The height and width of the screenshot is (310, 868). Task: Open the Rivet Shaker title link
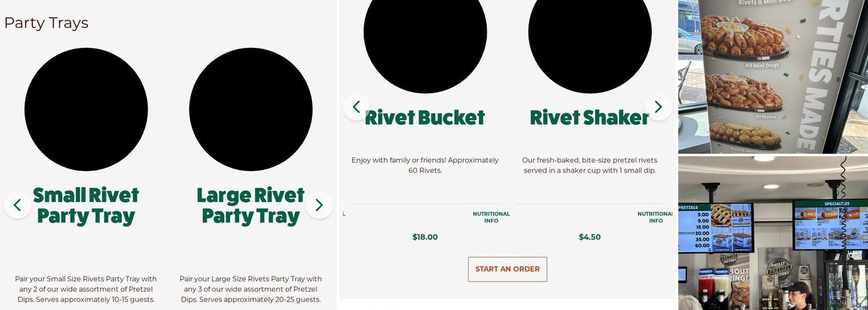point(589,118)
